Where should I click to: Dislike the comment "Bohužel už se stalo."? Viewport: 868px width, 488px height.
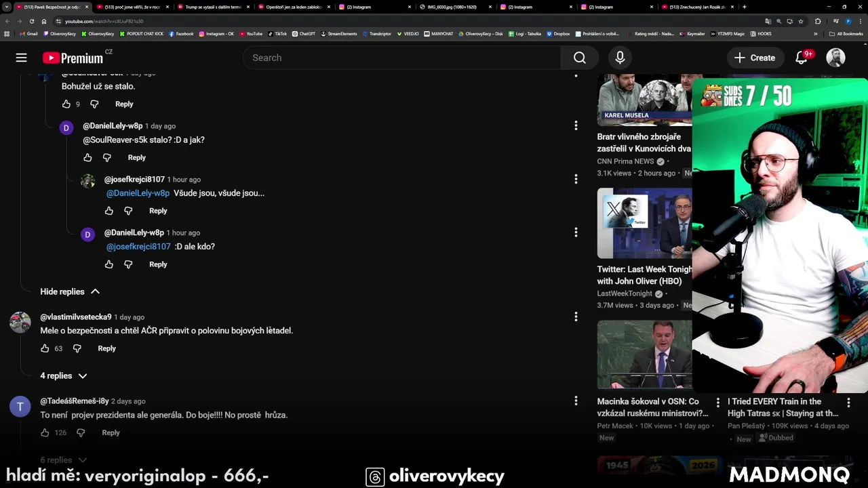click(94, 104)
